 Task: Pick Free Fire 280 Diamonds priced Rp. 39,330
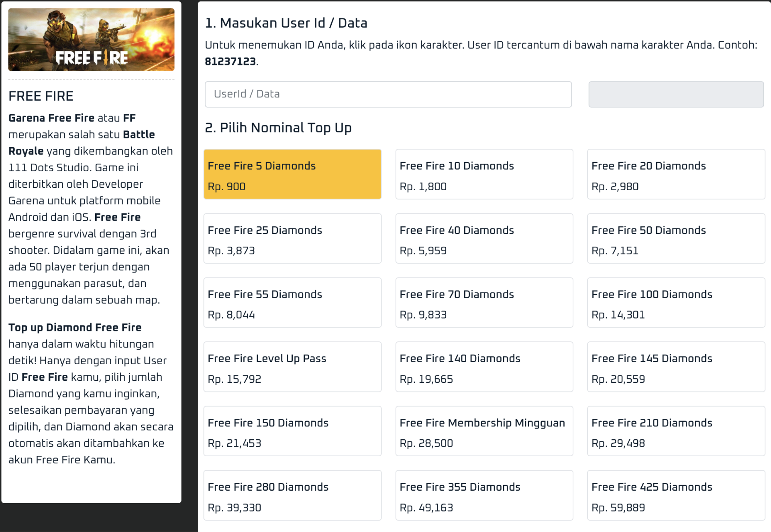click(292, 495)
